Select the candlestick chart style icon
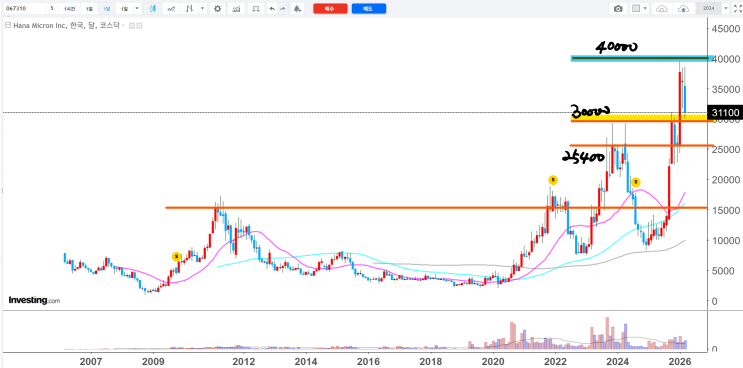The width and height of the screenshot is (743, 368). [152, 9]
